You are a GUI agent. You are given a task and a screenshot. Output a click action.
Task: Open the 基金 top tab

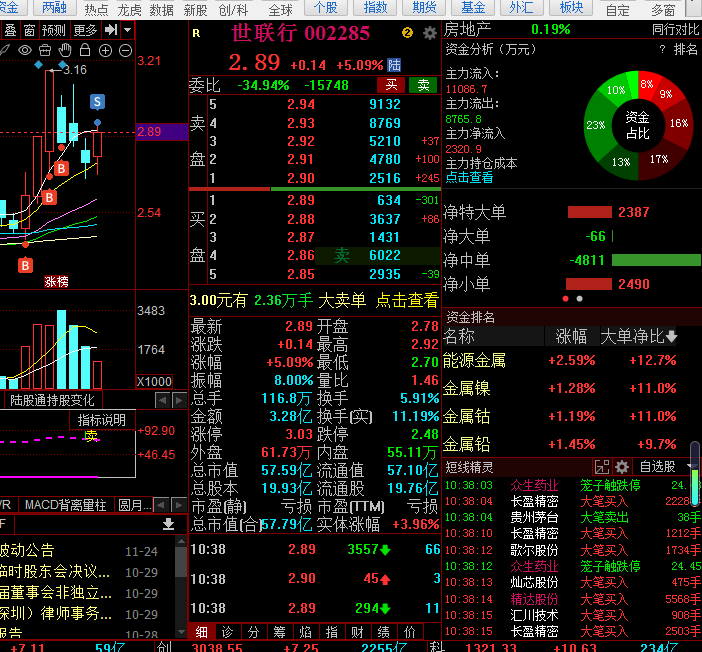click(x=473, y=8)
